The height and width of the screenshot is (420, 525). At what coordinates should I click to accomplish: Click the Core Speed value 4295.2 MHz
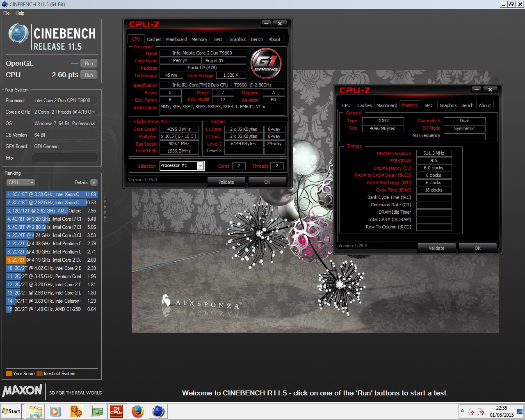click(179, 129)
